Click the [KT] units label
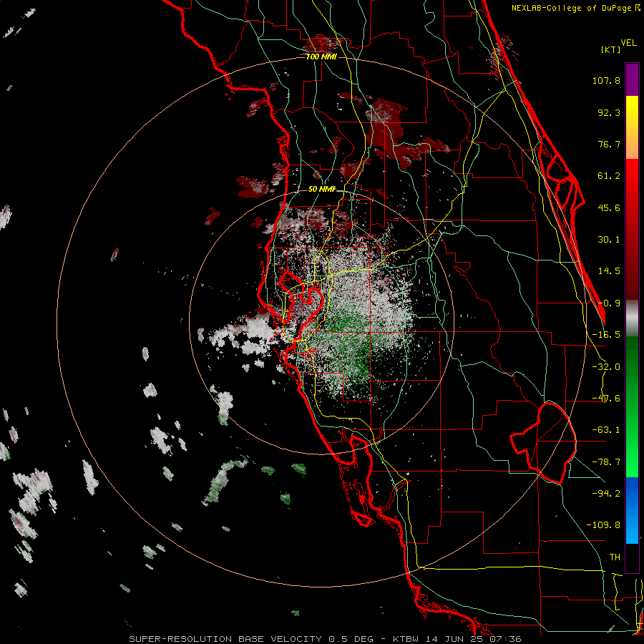Screen dimensions: 644x644 coord(611,49)
